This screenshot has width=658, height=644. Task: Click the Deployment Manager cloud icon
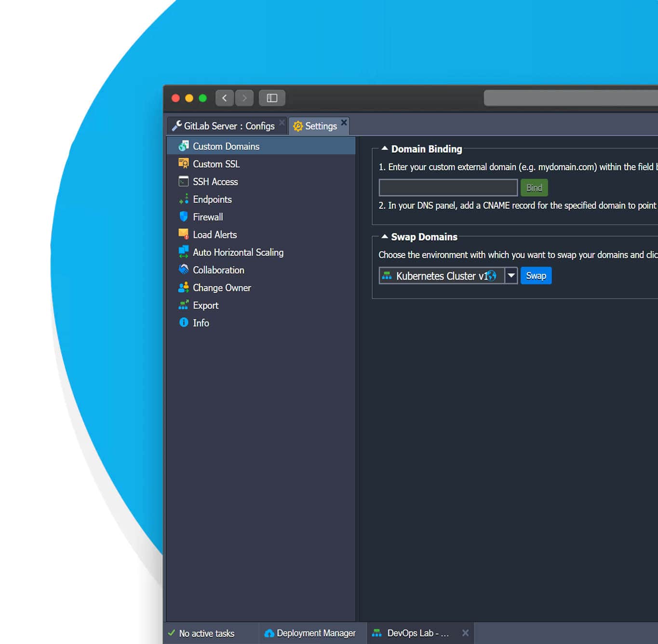269,633
